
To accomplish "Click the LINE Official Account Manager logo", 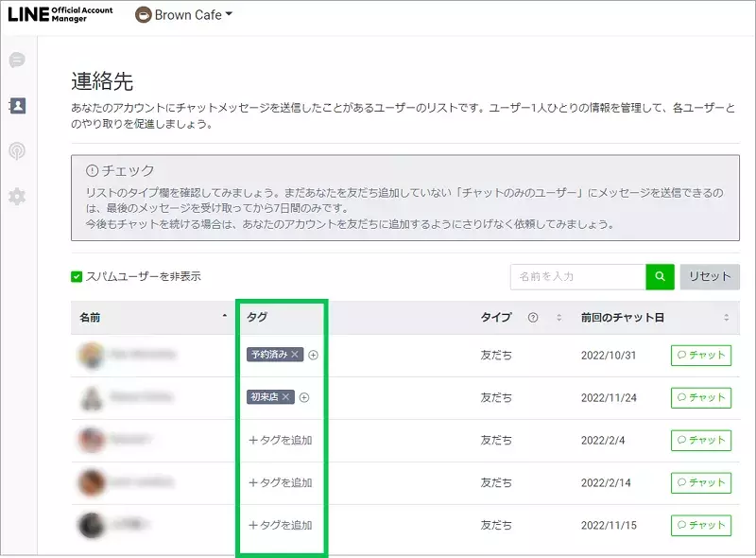I will click(60, 14).
